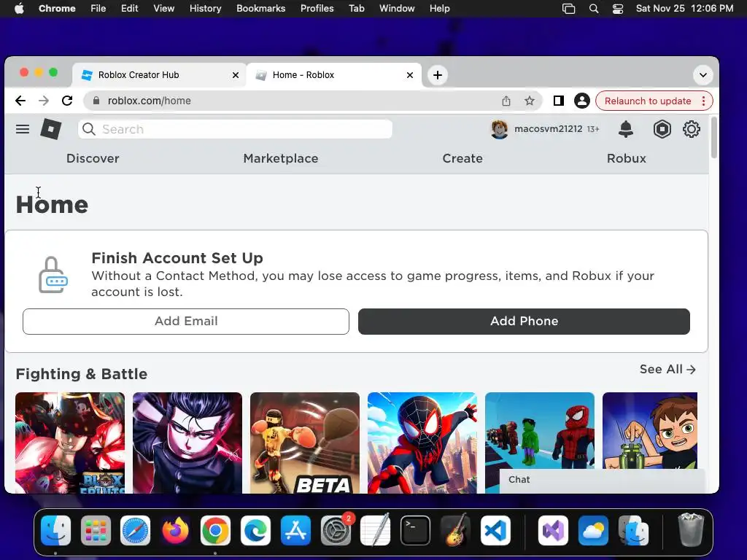Open the Hulk and Spider-Man game thumbnail
The height and width of the screenshot is (560, 747).
(540, 430)
